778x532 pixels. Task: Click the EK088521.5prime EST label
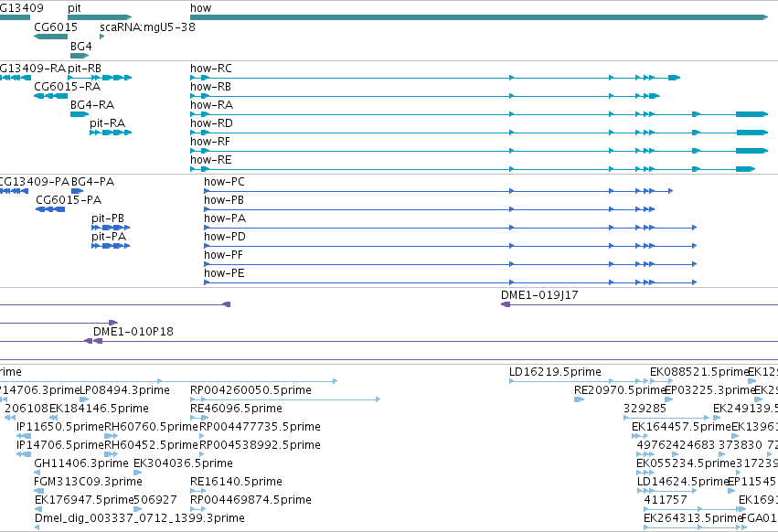pyautogui.click(x=699, y=372)
